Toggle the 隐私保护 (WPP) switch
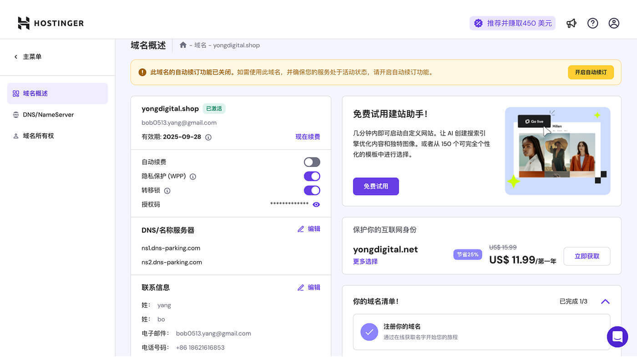Image resolution: width=637 pixels, height=364 pixels. [312, 176]
